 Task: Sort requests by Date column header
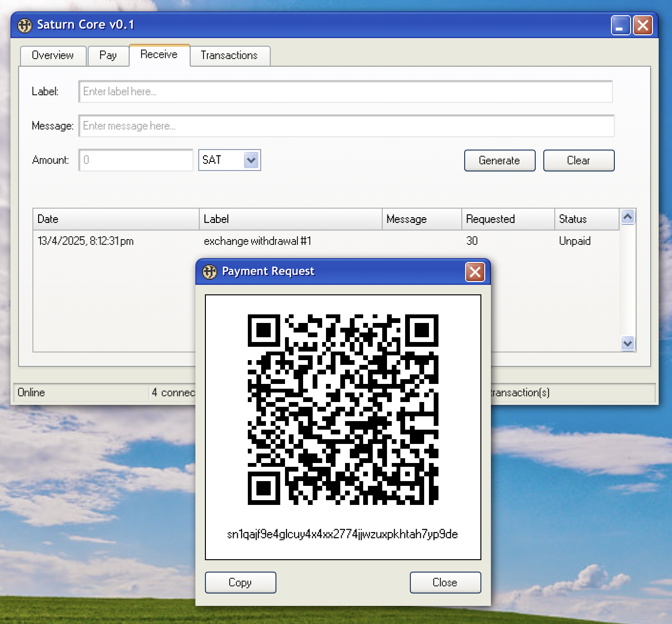116,219
